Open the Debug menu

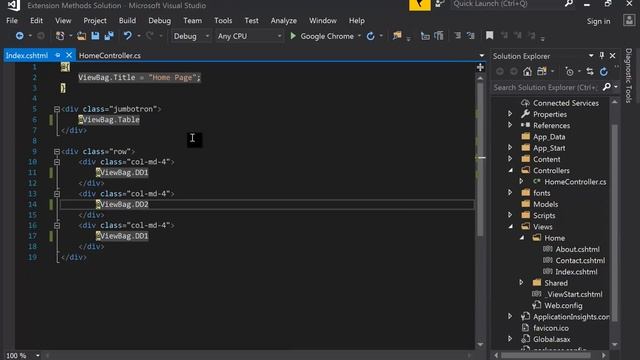point(160,20)
